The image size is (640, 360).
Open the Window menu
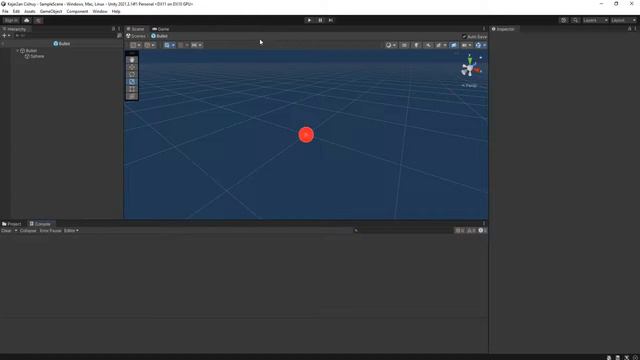click(x=100, y=11)
